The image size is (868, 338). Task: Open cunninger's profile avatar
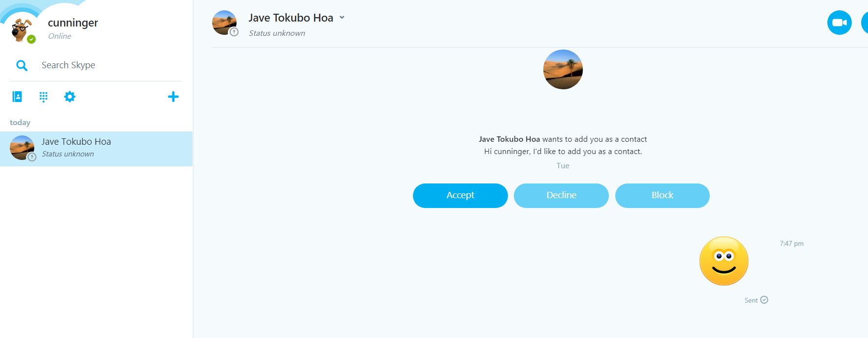tap(21, 29)
